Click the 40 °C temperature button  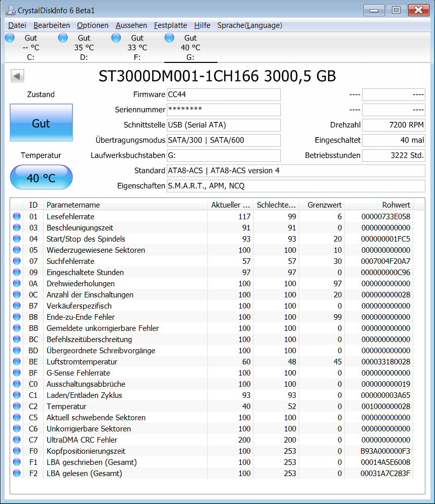(x=42, y=178)
